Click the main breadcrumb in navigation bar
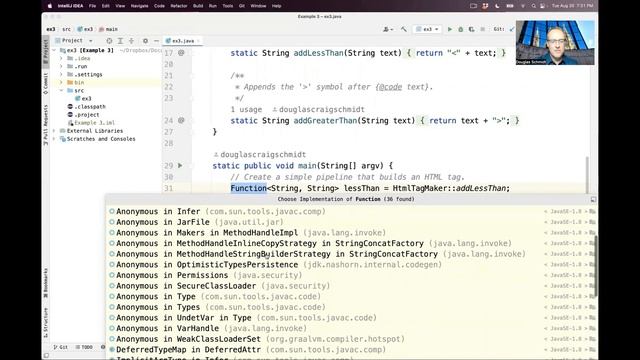 [109, 29]
